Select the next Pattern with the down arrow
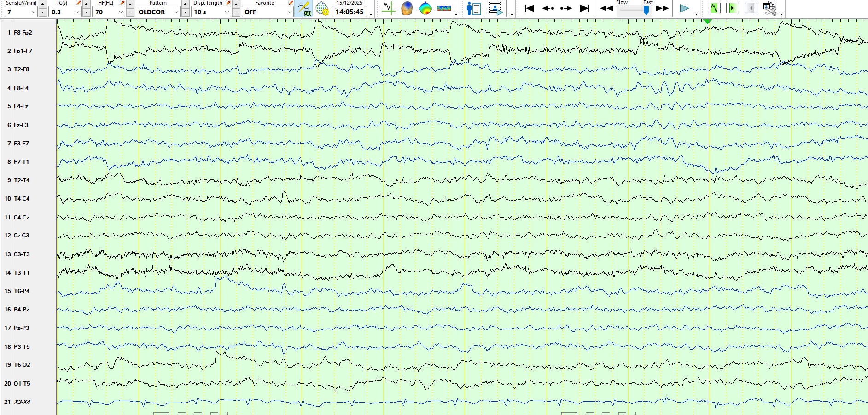868x415 pixels. [x=186, y=12]
